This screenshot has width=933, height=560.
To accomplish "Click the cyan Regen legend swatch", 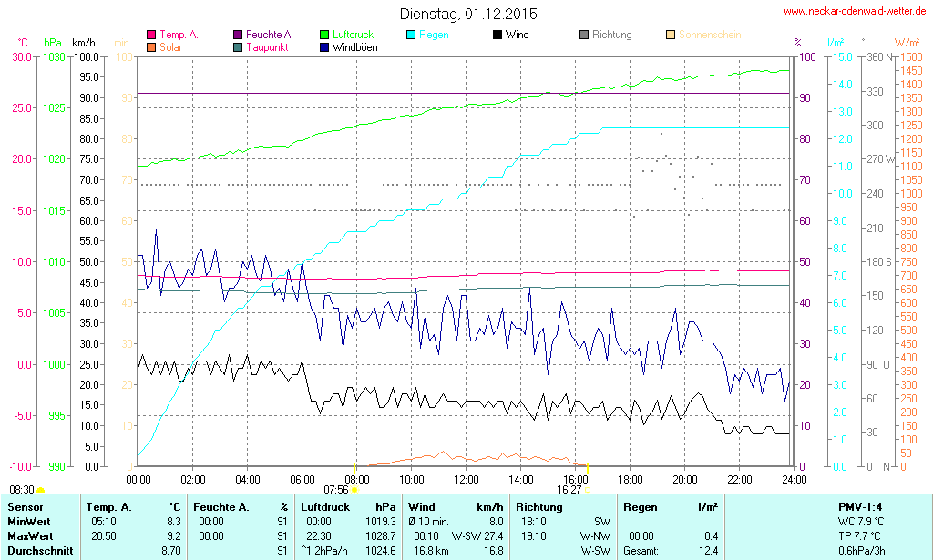I will [411, 36].
